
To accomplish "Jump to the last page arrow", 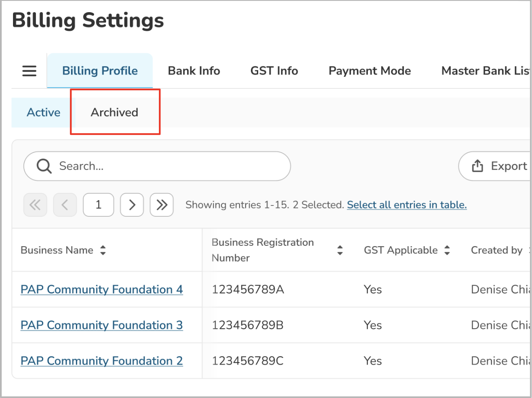I will coord(162,205).
